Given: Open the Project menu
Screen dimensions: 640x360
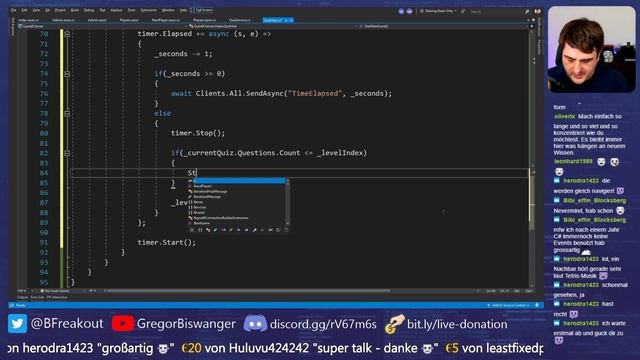Looking at the screenshot, I should point(60,10).
